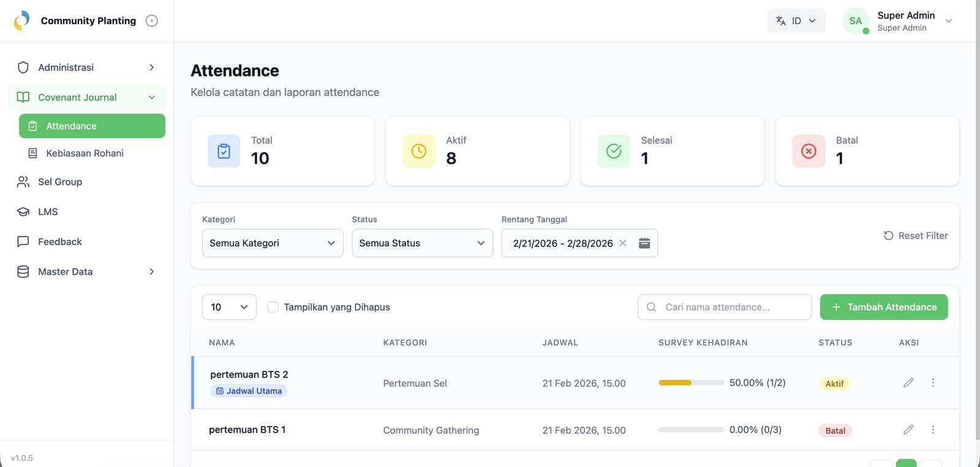
Task: Click the date range field 2/21/2026 - 2/28/2026
Action: [579, 243]
